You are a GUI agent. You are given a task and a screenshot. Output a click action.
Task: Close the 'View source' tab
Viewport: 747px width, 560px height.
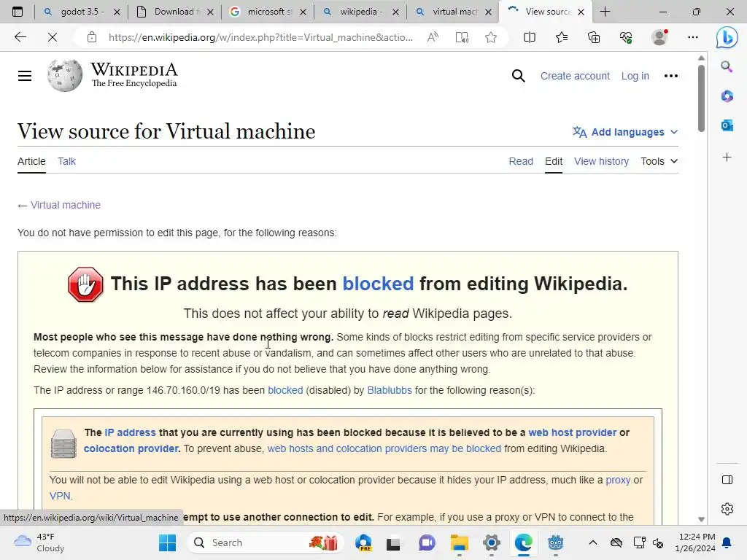[581, 12]
